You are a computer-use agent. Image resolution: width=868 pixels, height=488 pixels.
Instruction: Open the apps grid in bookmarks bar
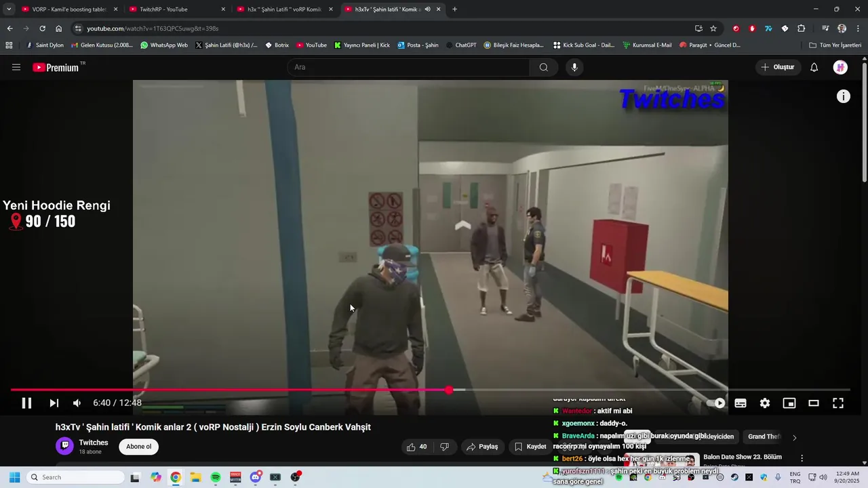click(x=9, y=45)
